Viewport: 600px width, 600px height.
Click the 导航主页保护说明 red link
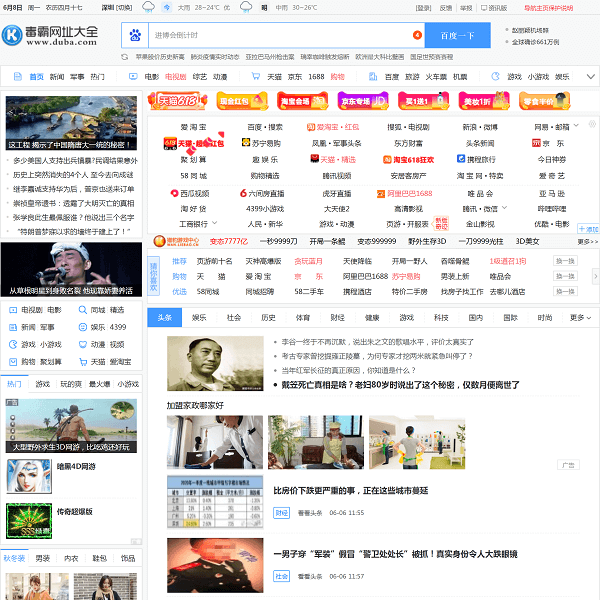click(x=548, y=8)
